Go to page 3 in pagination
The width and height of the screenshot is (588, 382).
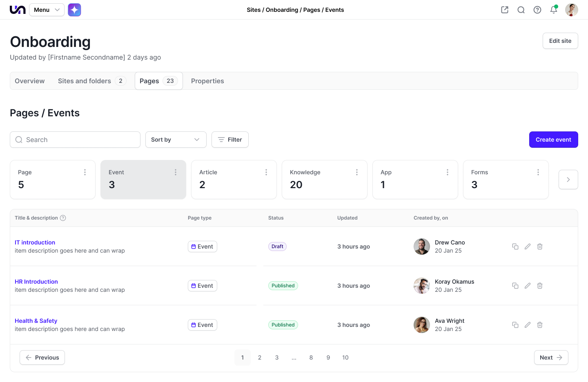coord(277,358)
